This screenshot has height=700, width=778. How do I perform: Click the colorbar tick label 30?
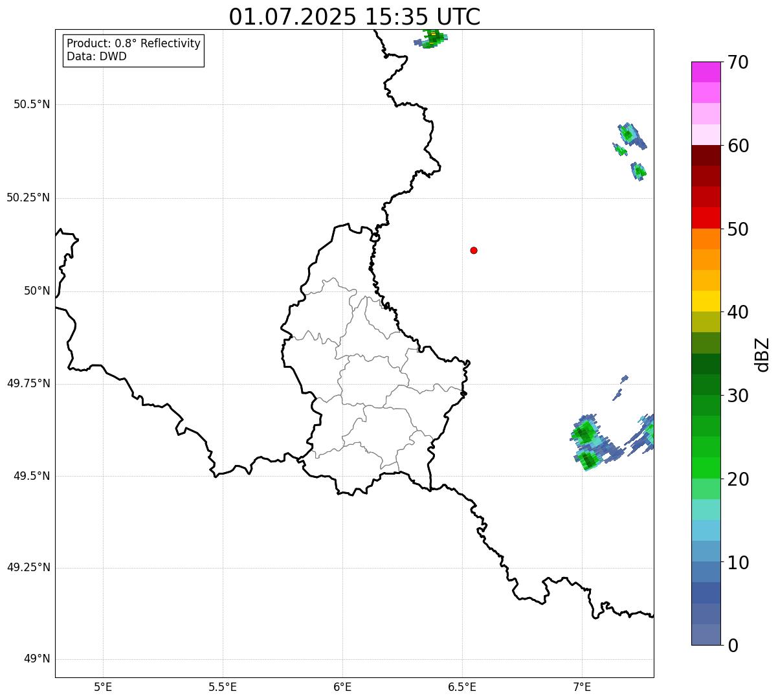(x=738, y=396)
